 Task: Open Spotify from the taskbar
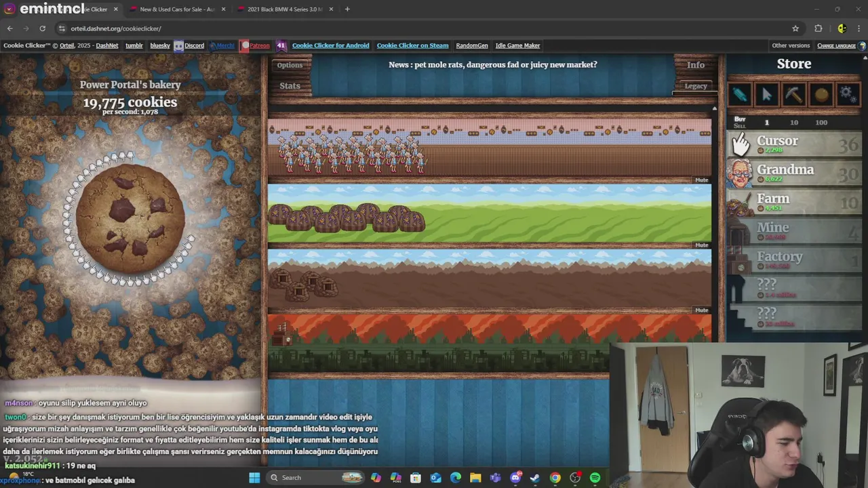[595, 478]
